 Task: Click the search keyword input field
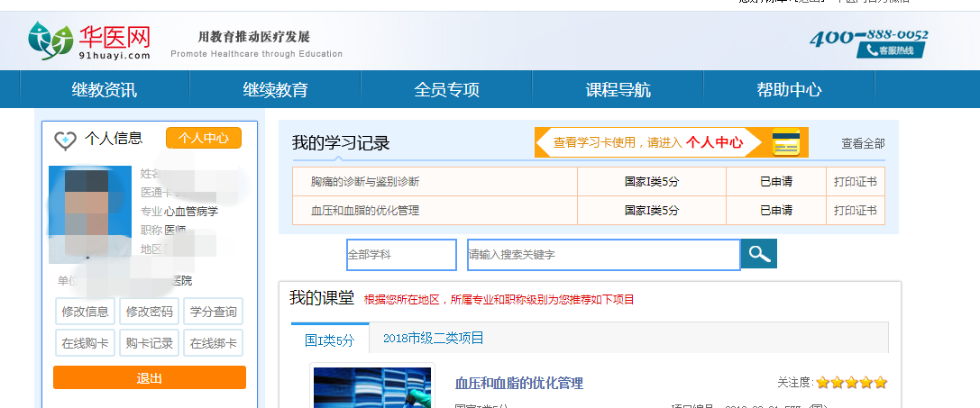(603, 255)
